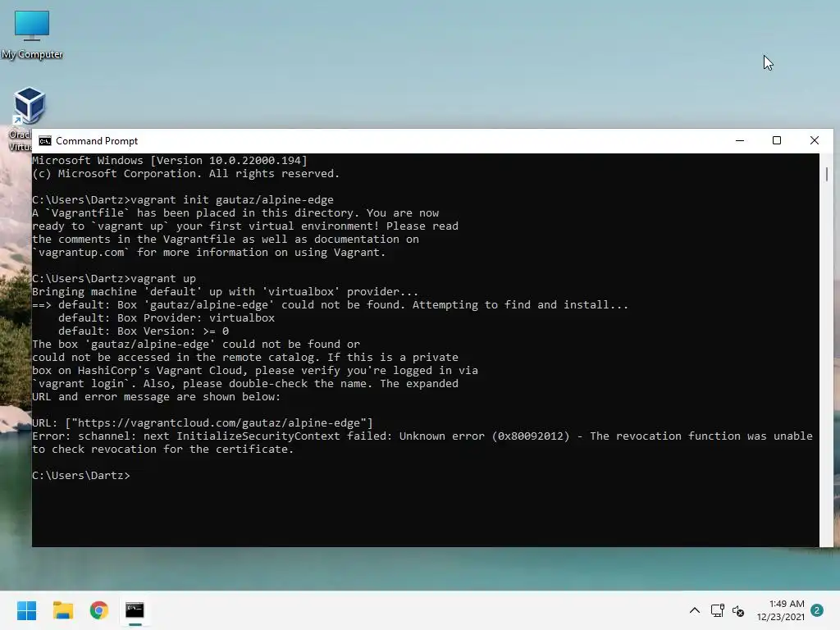Open the network status tray icon
The height and width of the screenshot is (630, 840).
(x=717, y=610)
